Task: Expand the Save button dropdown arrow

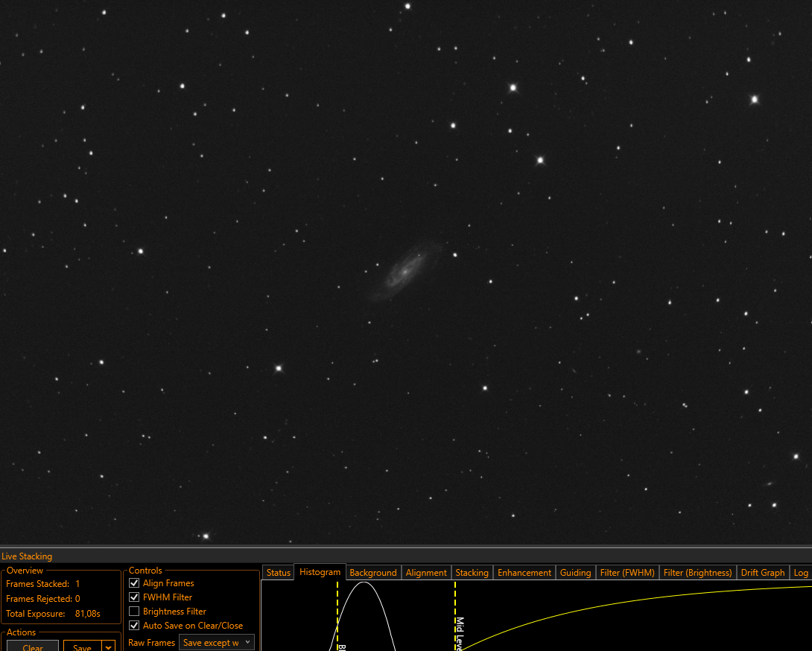Action: click(x=108, y=647)
